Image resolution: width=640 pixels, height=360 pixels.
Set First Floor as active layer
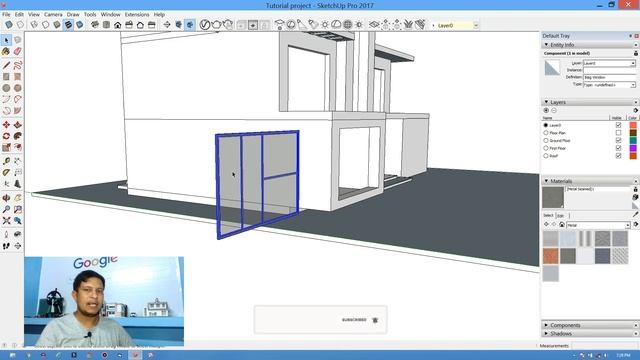(546, 148)
